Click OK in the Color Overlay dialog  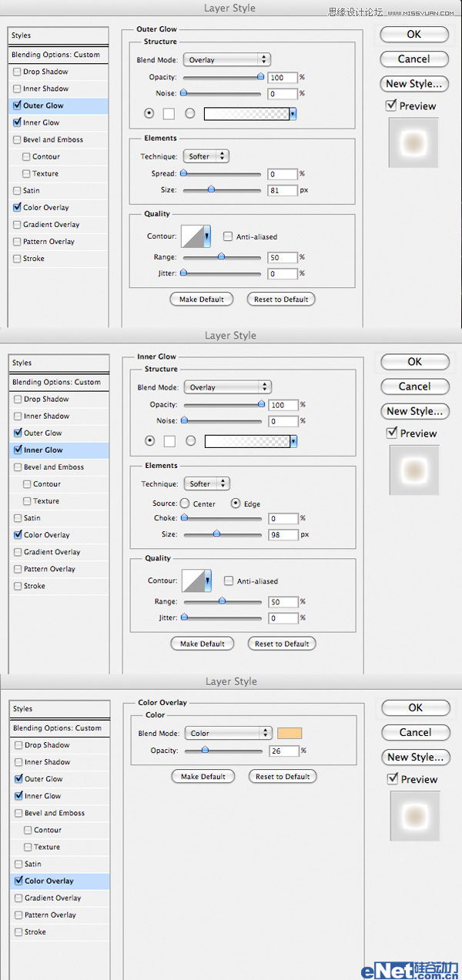pyautogui.click(x=416, y=707)
